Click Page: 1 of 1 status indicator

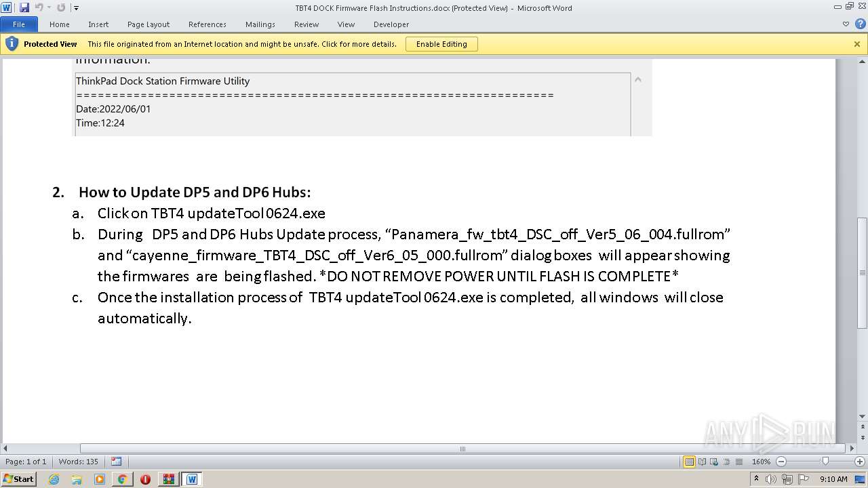pos(26,462)
